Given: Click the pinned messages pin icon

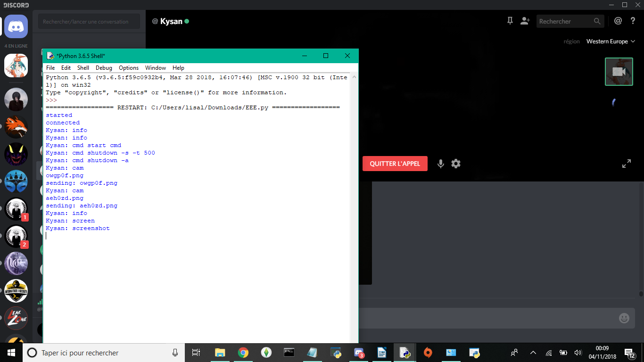Looking at the screenshot, I should click(x=510, y=21).
